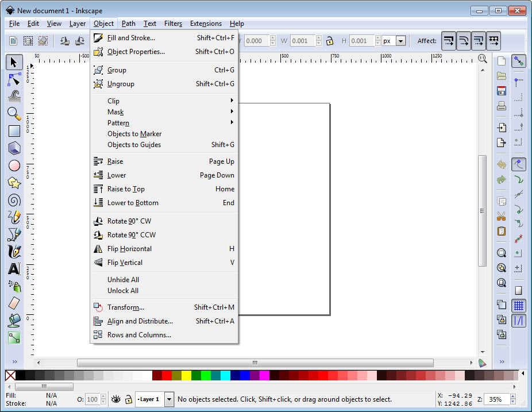Click the H height input field

pos(362,41)
